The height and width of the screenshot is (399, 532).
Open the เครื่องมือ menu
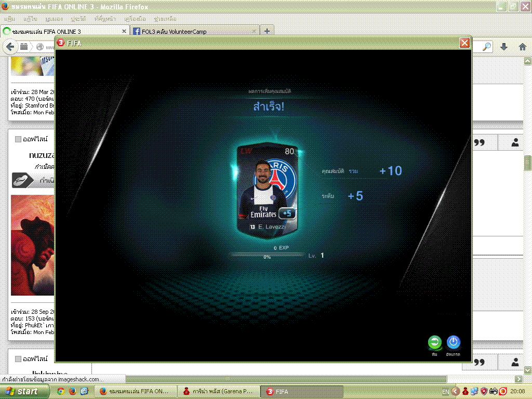[x=135, y=19]
